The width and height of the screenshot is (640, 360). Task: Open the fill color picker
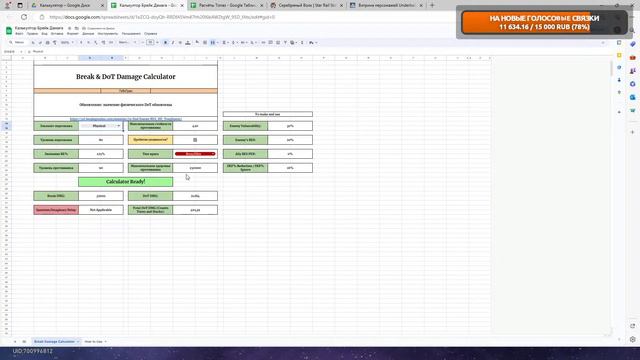point(197,42)
